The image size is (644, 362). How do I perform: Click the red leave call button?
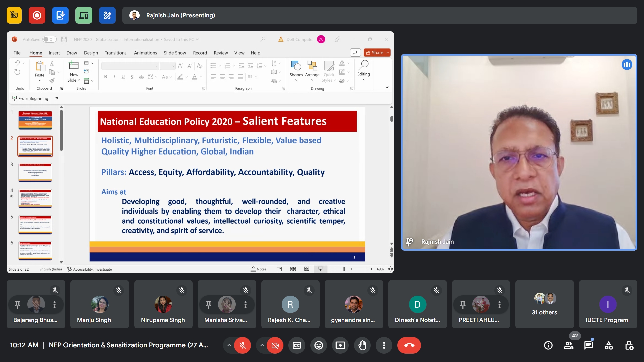point(409,345)
